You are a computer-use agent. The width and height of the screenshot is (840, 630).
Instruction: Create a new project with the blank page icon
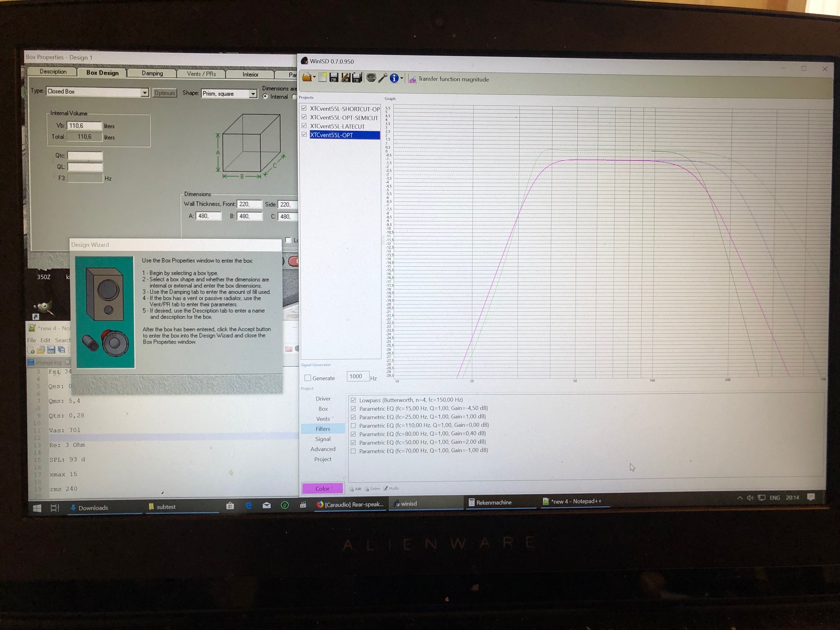click(322, 77)
